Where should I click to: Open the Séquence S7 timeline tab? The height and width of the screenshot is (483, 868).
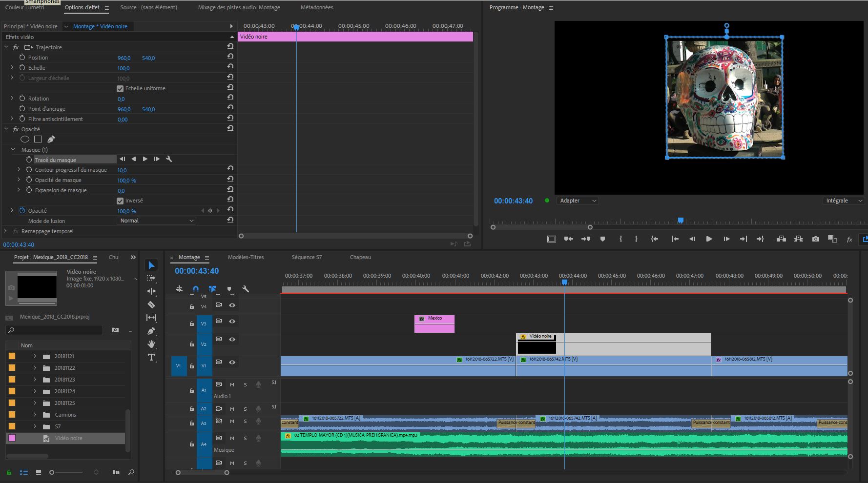[x=307, y=257]
